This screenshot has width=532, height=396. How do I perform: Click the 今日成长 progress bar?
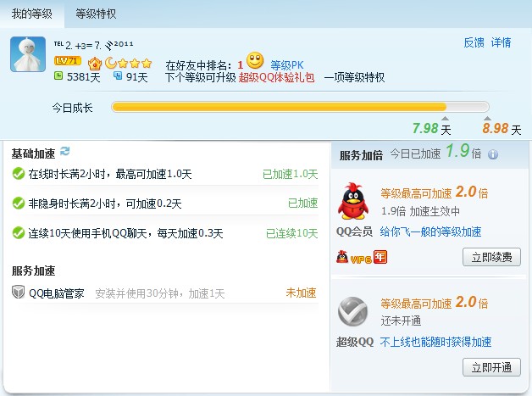(300, 107)
